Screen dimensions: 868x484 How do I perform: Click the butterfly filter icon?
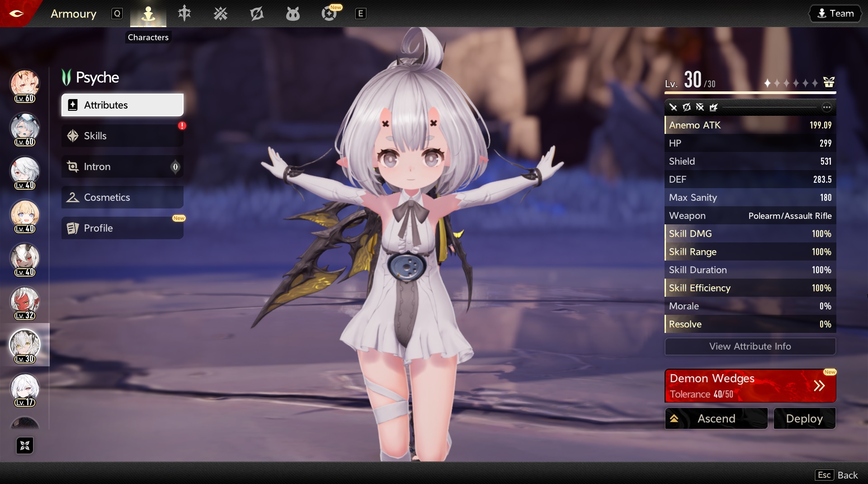point(25,446)
